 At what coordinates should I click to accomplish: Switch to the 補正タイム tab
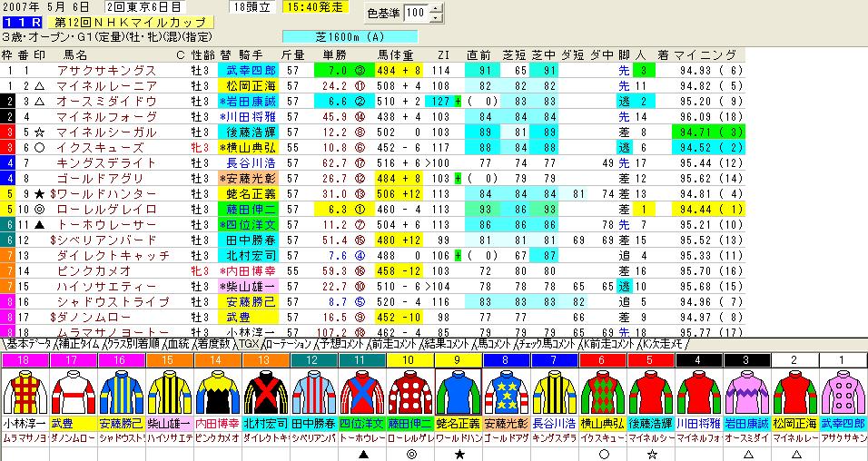click(x=77, y=344)
